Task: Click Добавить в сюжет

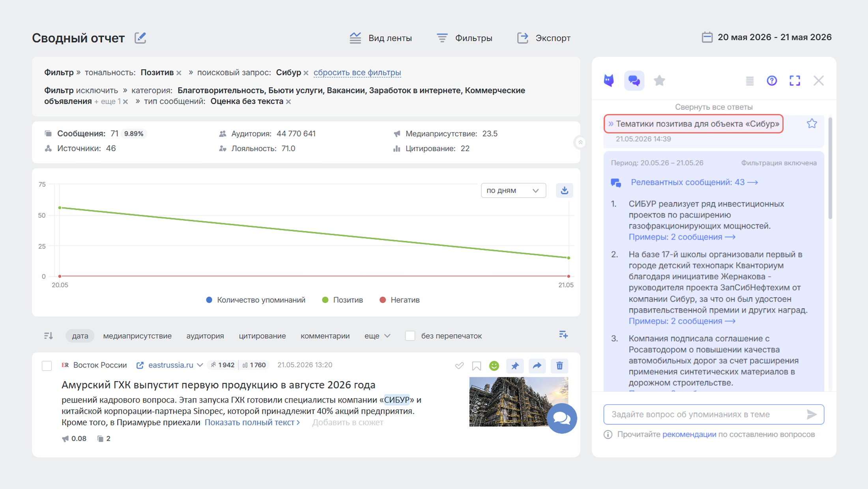Action: (348, 422)
